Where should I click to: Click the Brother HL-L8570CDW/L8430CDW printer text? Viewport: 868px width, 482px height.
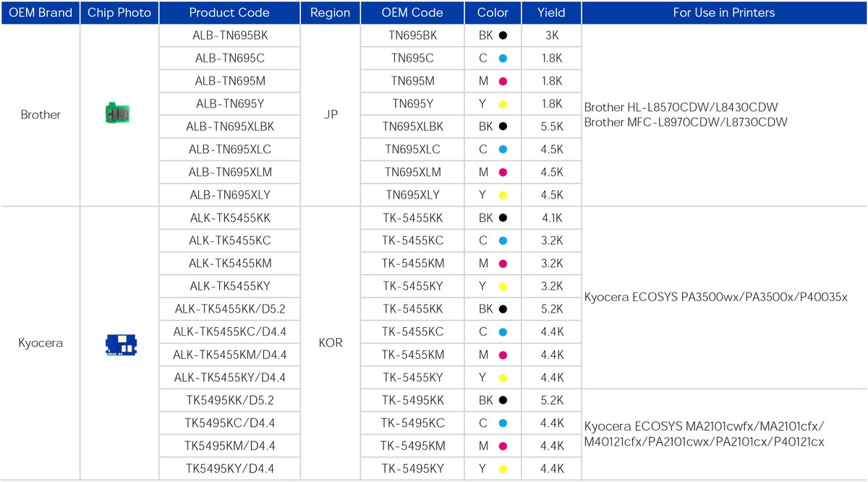tap(681, 107)
